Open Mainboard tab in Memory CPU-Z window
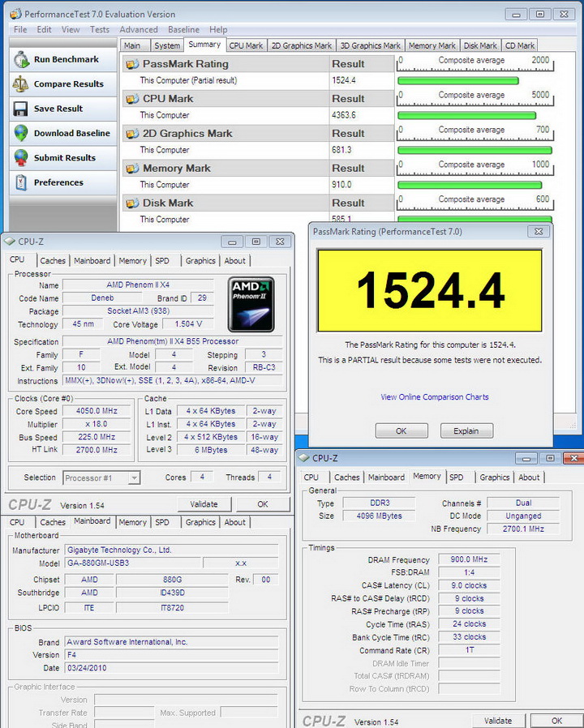 pos(386,477)
